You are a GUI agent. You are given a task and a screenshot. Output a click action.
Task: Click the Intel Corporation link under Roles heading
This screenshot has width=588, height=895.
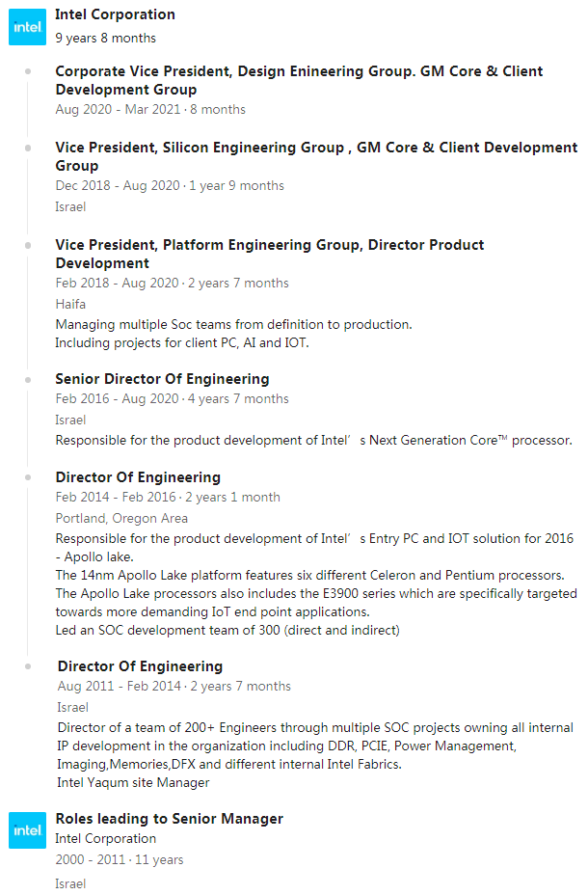pos(105,839)
